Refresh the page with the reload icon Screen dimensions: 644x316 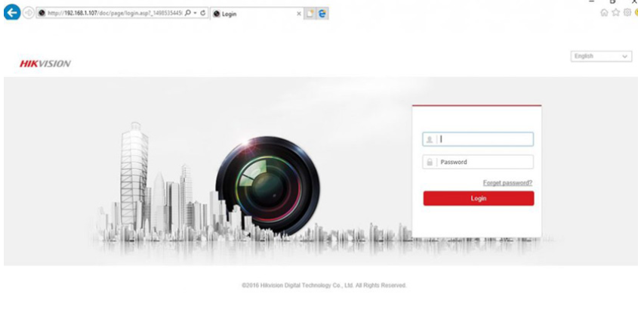[204, 14]
